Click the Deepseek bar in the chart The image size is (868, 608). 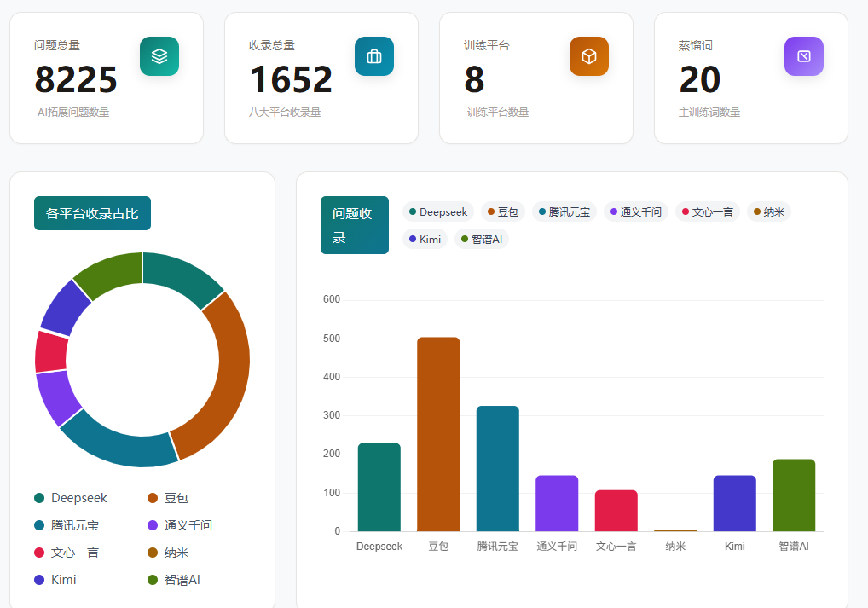point(379,487)
